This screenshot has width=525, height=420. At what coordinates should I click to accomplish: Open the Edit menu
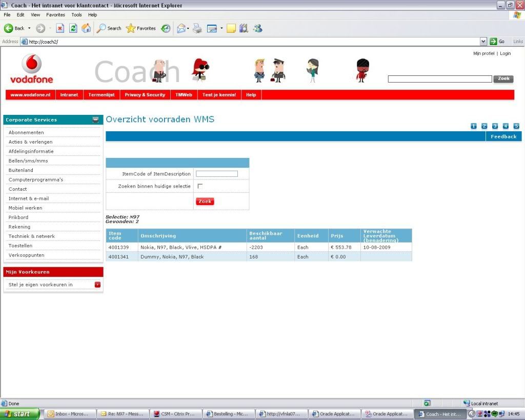pos(21,15)
